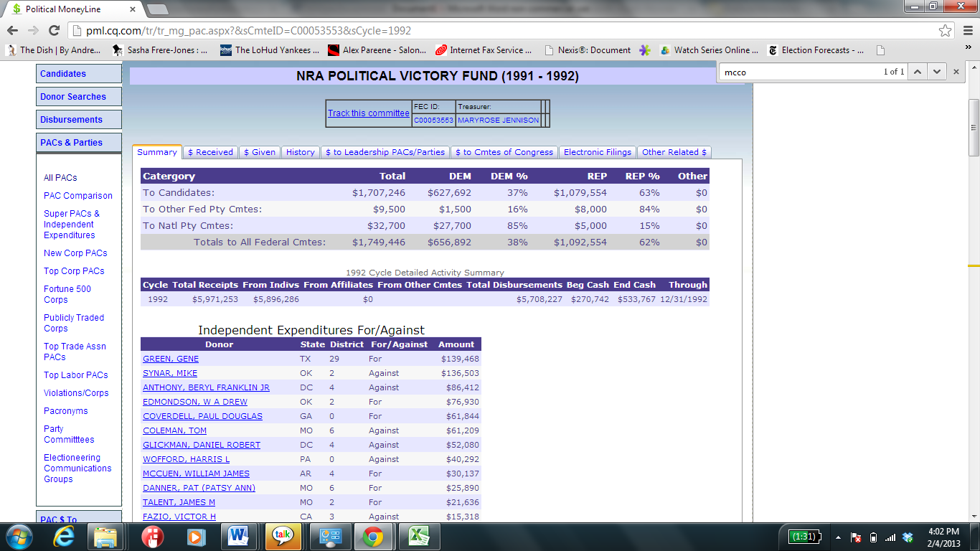Click the taskbar clock

point(944,537)
